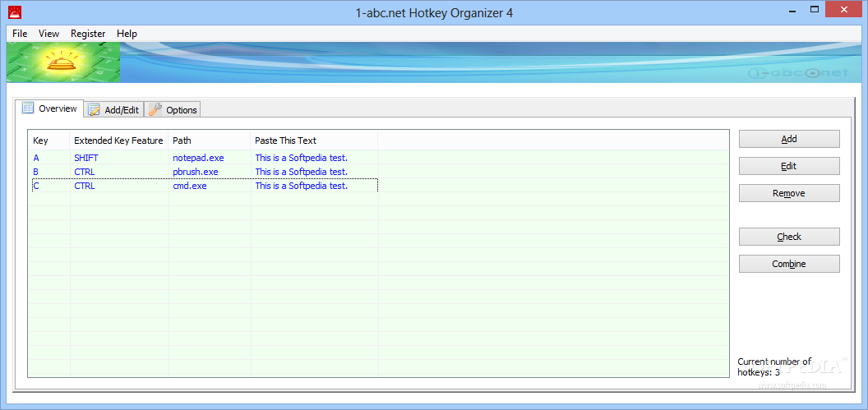Viewport: 868px width, 410px height.
Task: Select the hotkey row with key B
Action: [x=203, y=172]
